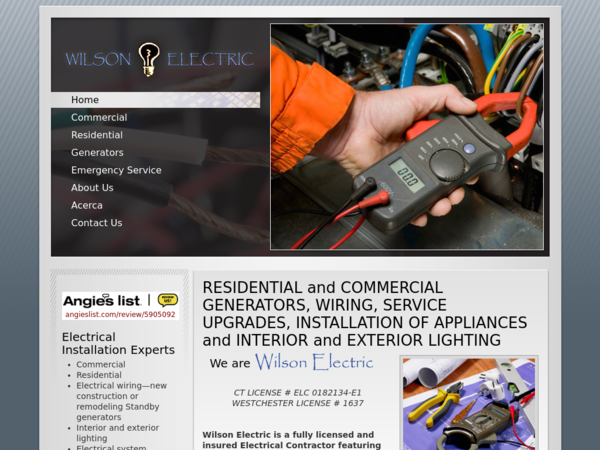
Task: Open the Residential menu item
Action: point(97,135)
